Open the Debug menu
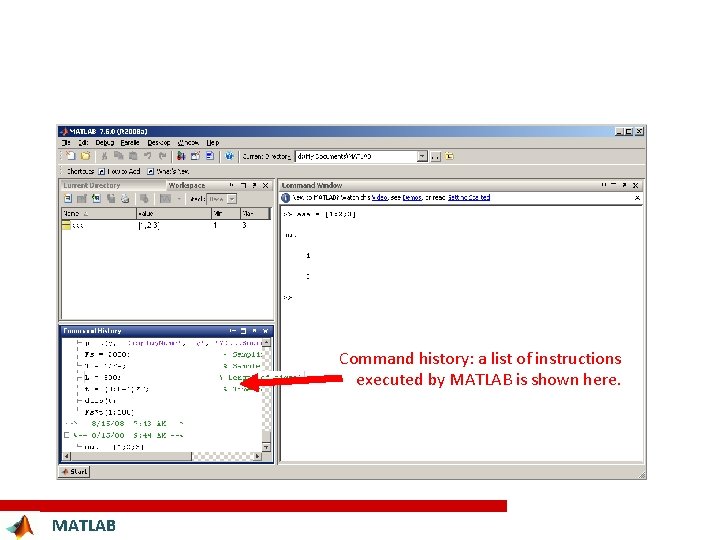Screen dimensions: 720x540 click(104, 143)
